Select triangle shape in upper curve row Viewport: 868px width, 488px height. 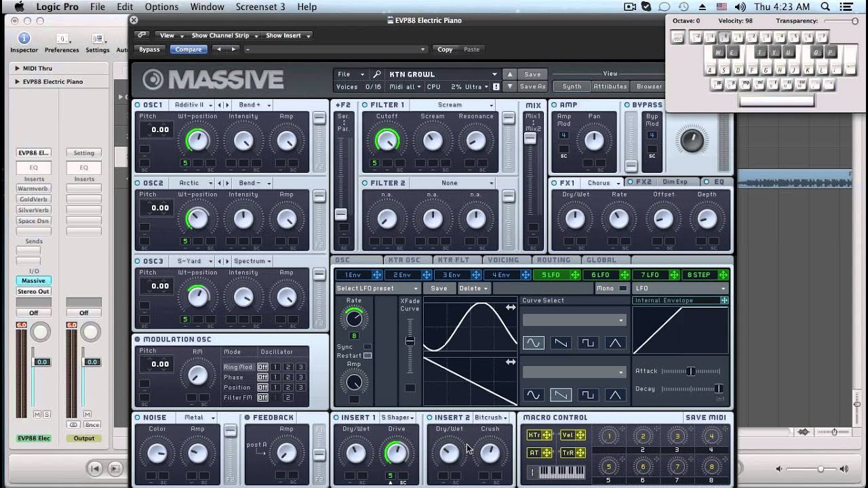click(x=614, y=343)
